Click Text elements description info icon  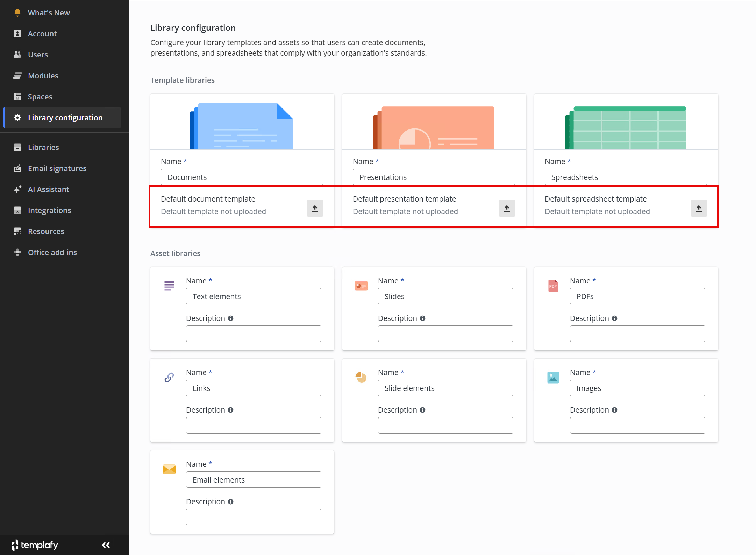click(230, 318)
